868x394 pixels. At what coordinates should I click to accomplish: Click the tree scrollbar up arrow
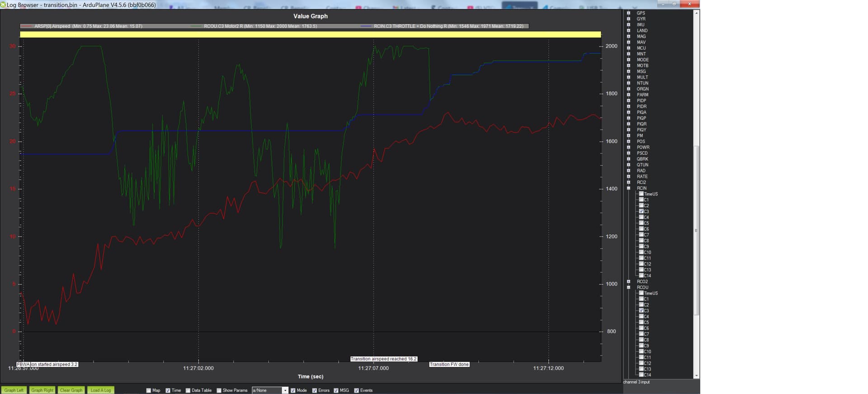(x=697, y=13)
